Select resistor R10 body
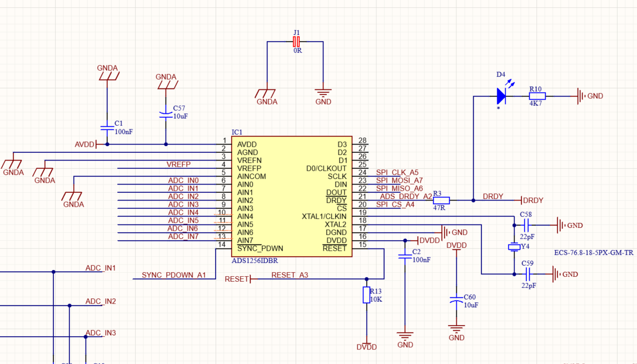Viewport: 637px width, 364px height. (537, 96)
